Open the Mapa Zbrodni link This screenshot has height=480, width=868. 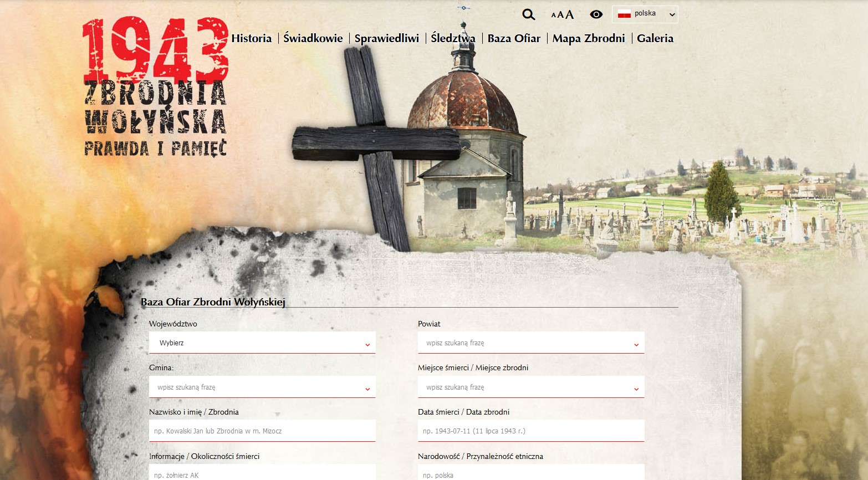pos(588,38)
